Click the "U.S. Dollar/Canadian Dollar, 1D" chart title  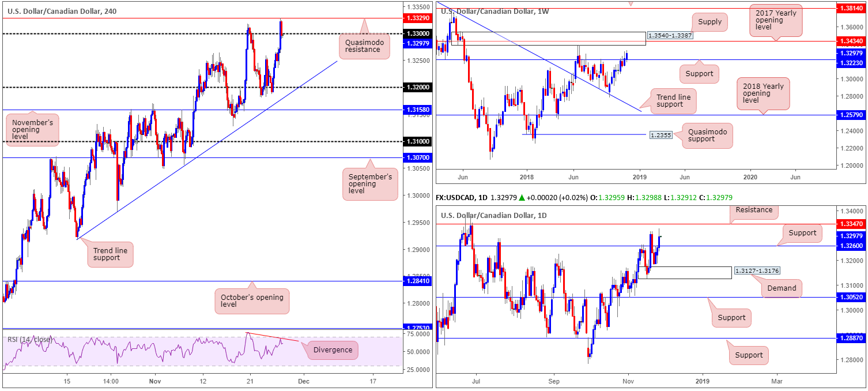coord(493,215)
